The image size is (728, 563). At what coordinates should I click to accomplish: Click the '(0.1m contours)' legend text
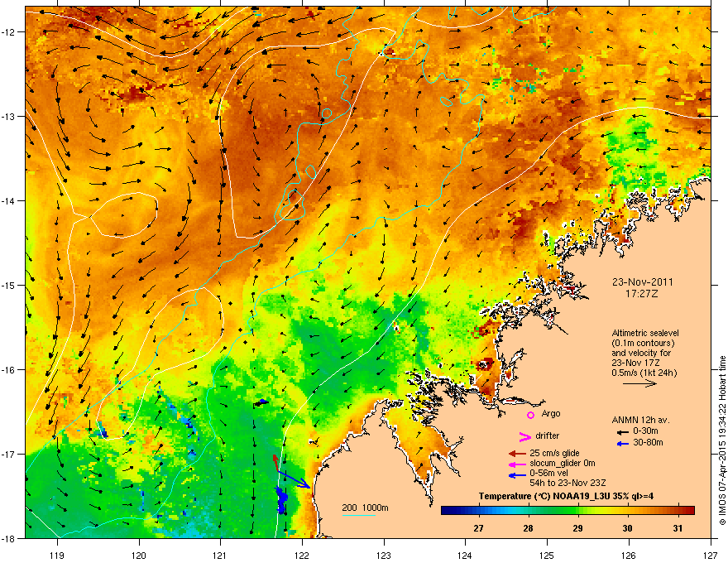coord(643,344)
